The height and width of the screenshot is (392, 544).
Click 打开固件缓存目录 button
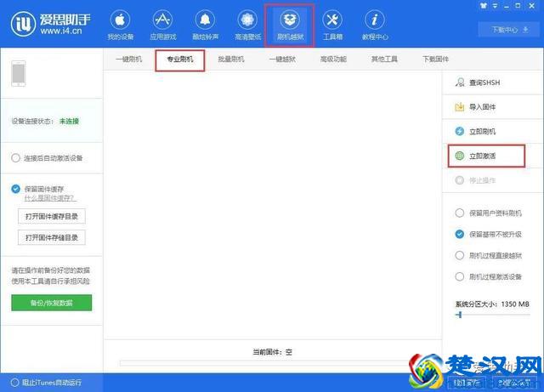coord(52,216)
